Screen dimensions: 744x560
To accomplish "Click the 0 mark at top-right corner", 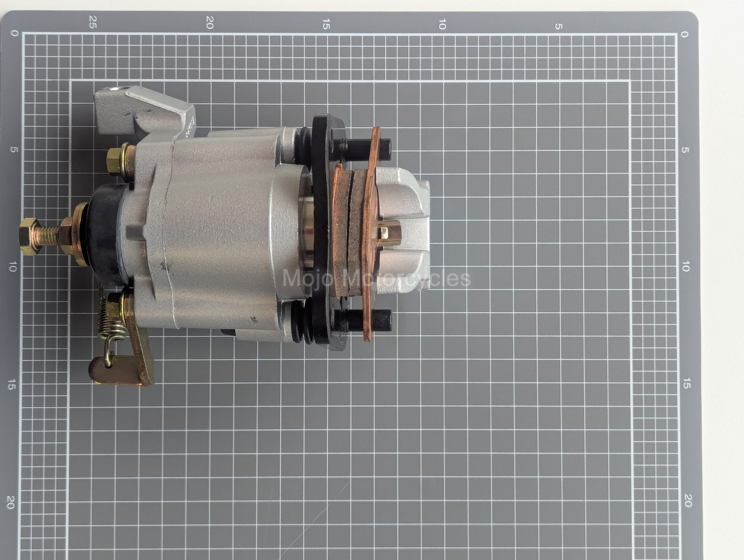I will (684, 34).
